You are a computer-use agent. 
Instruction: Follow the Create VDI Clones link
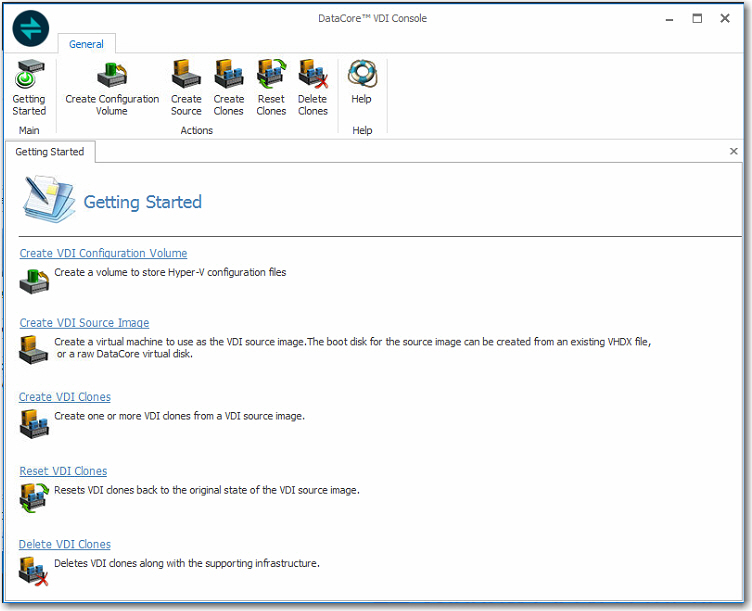tap(65, 397)
